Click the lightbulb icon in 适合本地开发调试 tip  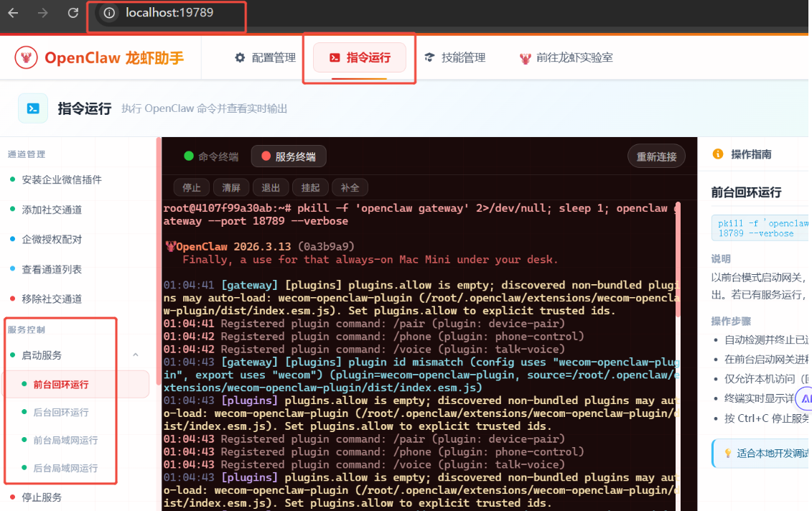coord(727,453)
